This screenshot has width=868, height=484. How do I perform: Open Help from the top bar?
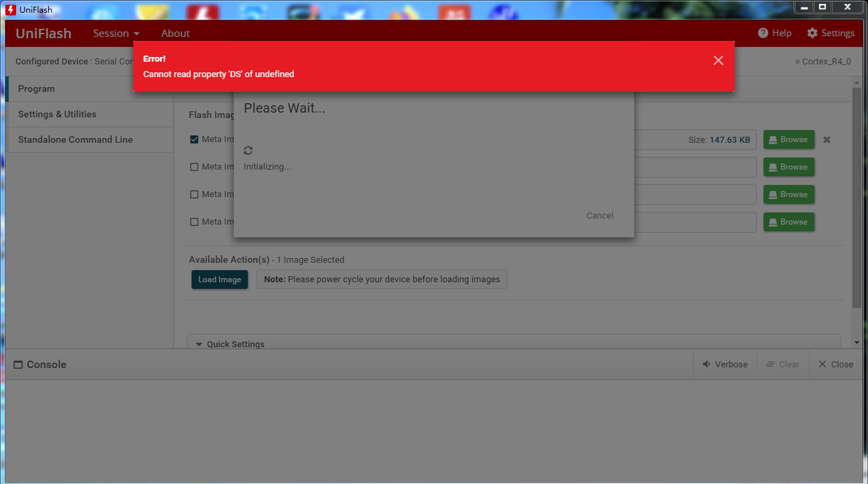pos(774,33)
